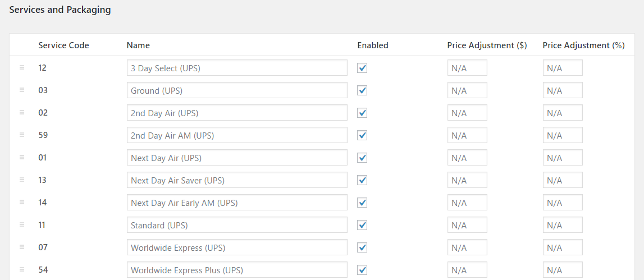This screenshot has height=280, width=644.
Task: Disable the Standard (UPS) service checkbox
Action: click(362, 225)
